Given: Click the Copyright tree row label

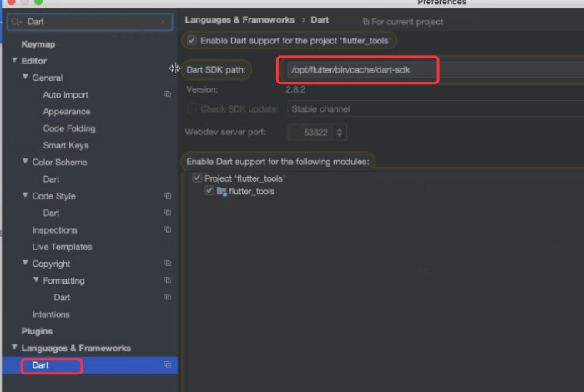Looking at the screenshot, I should pyautogui.click(x=51, y=264).
